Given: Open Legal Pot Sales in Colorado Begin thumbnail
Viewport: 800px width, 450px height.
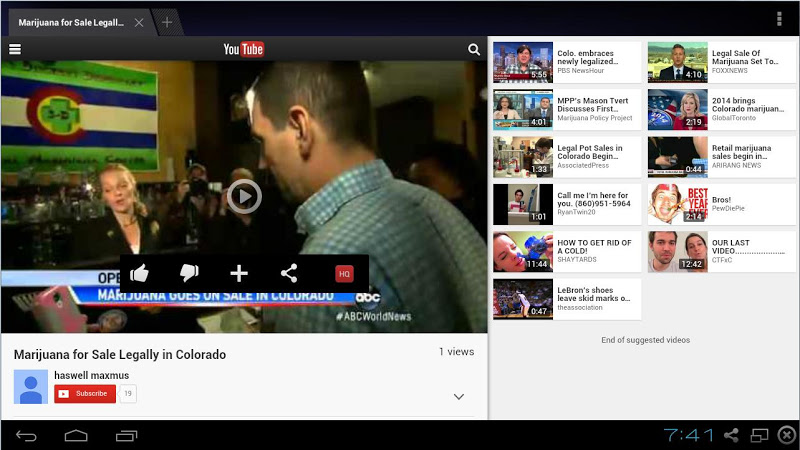Looking at the screenshot, I should pyautogui.click(x=523, y=157).
